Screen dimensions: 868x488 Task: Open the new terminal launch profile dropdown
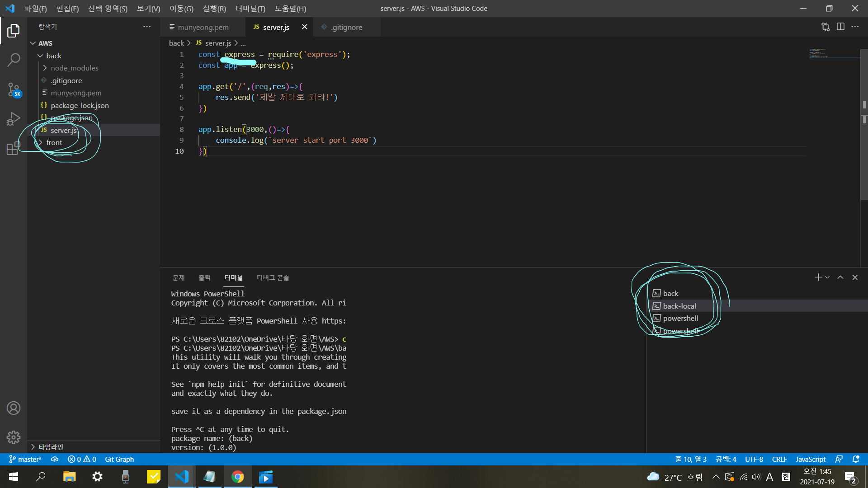coord(827,277)
